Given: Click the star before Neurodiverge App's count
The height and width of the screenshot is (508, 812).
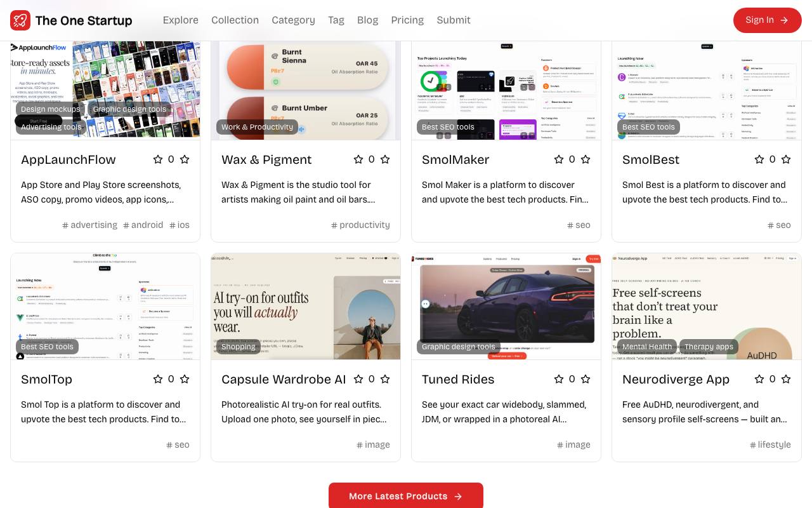Looking at the screenshot, I should pos(759,379).
